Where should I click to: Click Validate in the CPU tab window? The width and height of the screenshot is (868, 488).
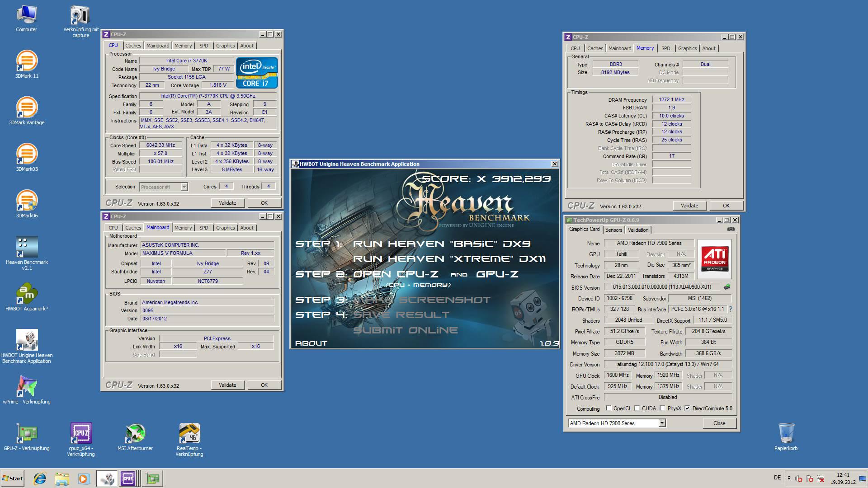tap(227, 203)
